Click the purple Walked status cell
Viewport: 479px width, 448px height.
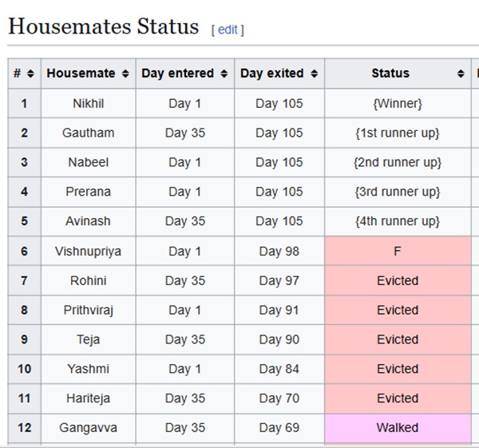pos(397,428)
